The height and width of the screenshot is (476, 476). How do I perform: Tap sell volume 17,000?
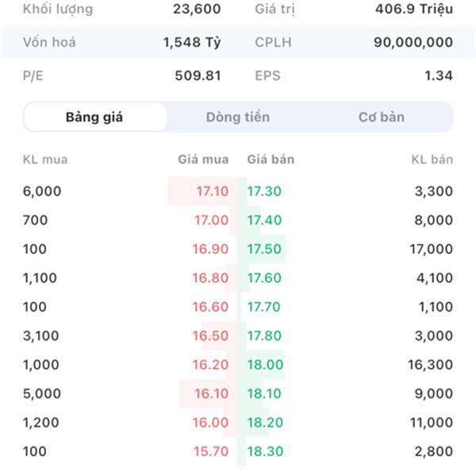(431, 249)
